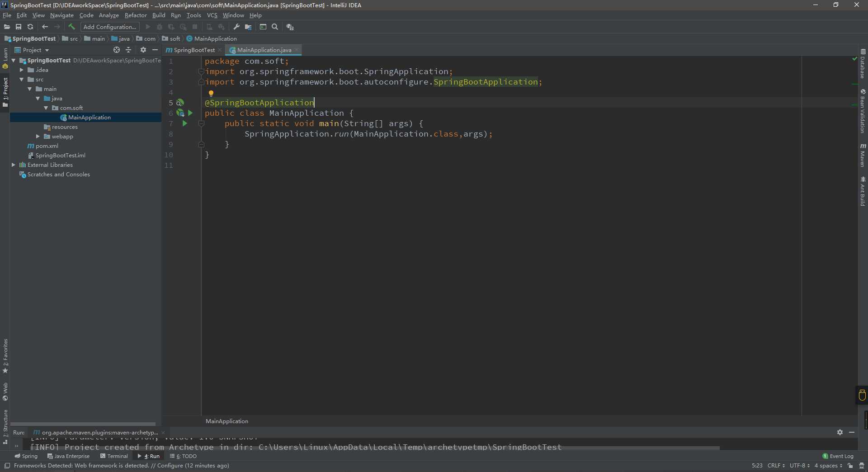
Task: Save all files with the floppy icon
Action: click(x=19, y=27)
